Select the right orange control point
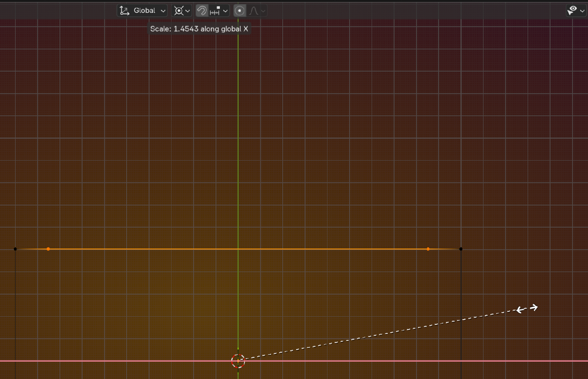This screenshot has width=588, height=379. (x=428, y=249)
